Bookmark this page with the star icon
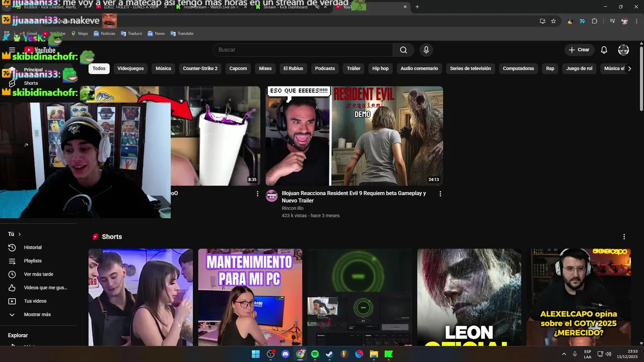644x362 pixels. point(553,21)
